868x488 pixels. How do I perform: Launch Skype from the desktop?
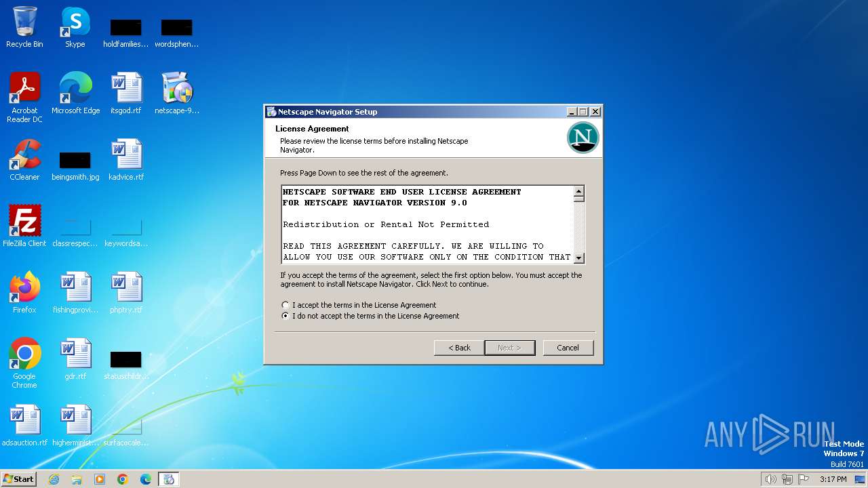(x=75, y=27)
